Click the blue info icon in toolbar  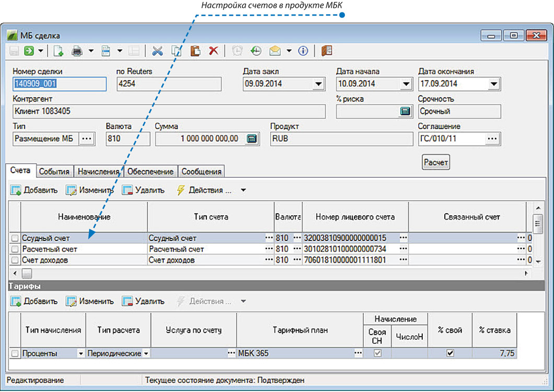[x=303, y=51]
